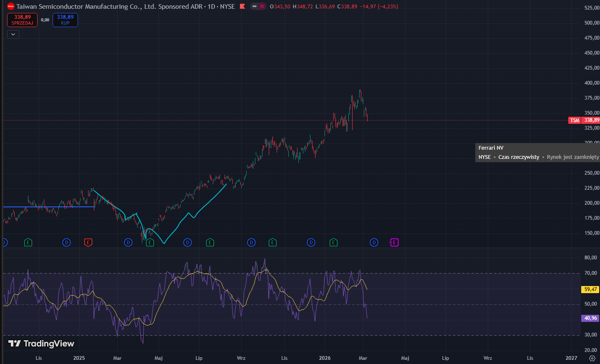Click the magenta upcoming earnings marker
This screenshot has width=600, height=364.
[x=394, y=242]
